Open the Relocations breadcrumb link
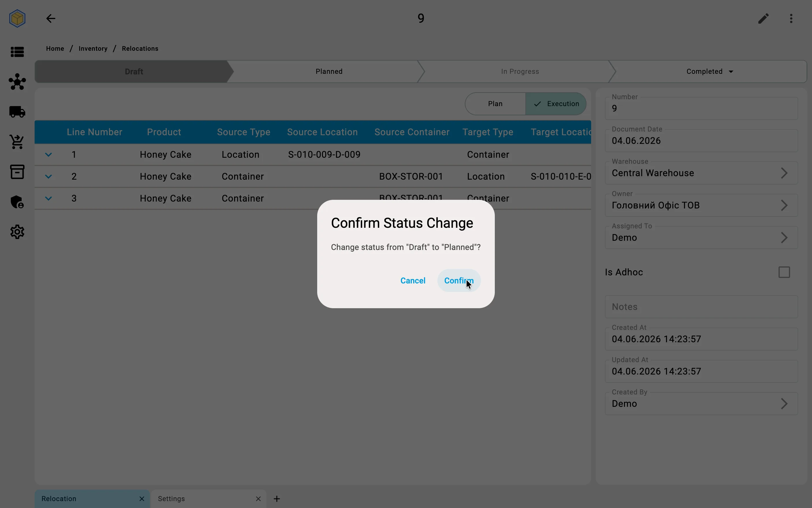Screen dimensions: 812x508 pos(140,48)
